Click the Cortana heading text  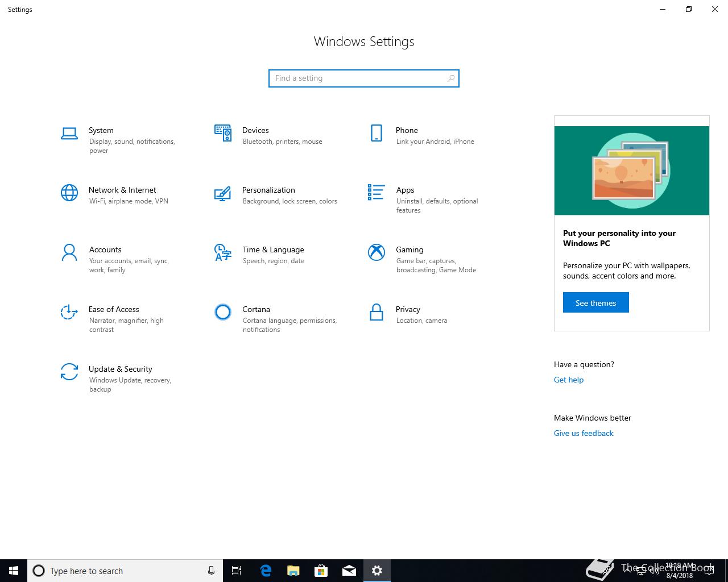[256, 309]
